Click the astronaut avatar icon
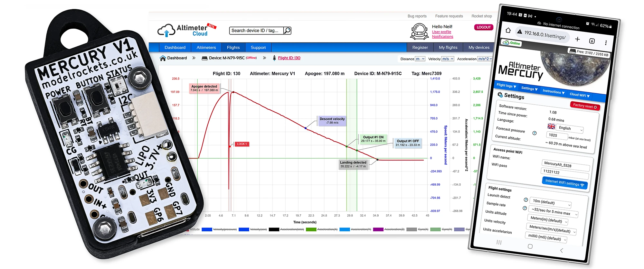 click(x=419, y=32)
